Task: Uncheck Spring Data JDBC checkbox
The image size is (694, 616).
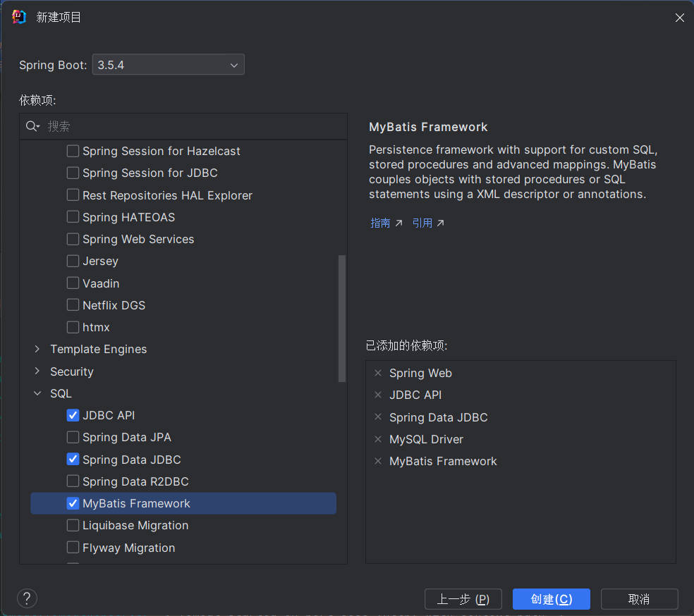Action: click(x=73, y=459)
